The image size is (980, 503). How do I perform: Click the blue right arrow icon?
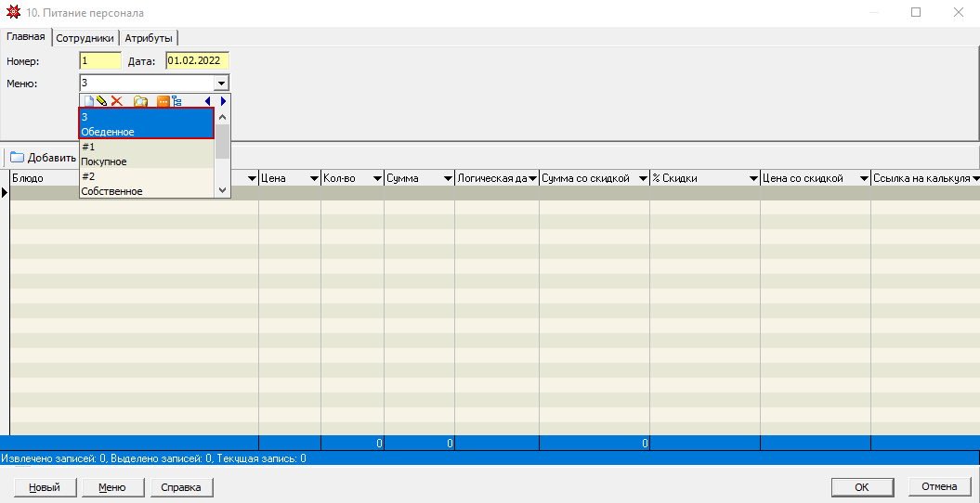click(223, 101)
